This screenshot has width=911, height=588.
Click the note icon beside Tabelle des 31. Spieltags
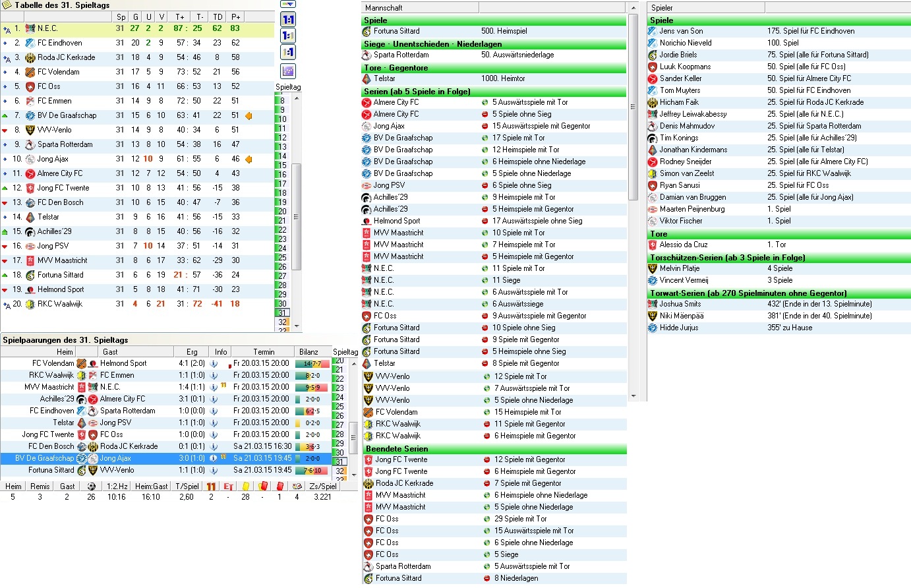tap(7, 5)
